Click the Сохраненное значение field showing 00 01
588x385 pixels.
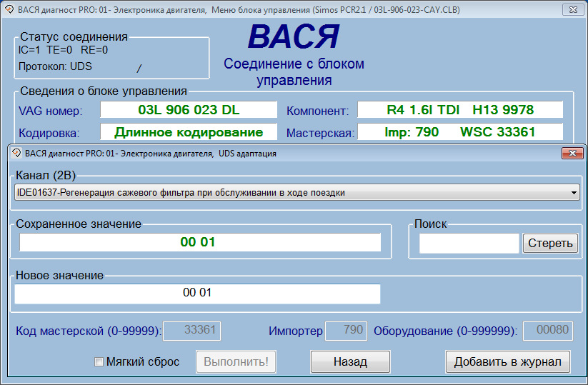click(x=200, y=243)
